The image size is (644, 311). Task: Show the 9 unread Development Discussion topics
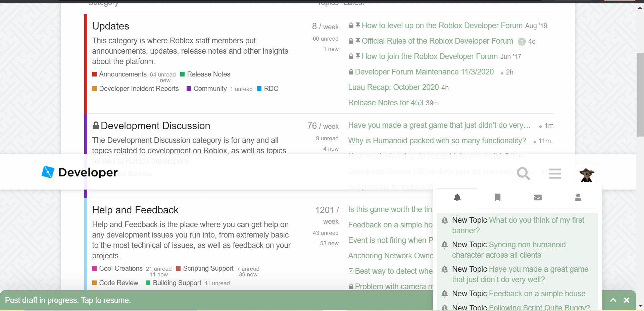(327, 138)
